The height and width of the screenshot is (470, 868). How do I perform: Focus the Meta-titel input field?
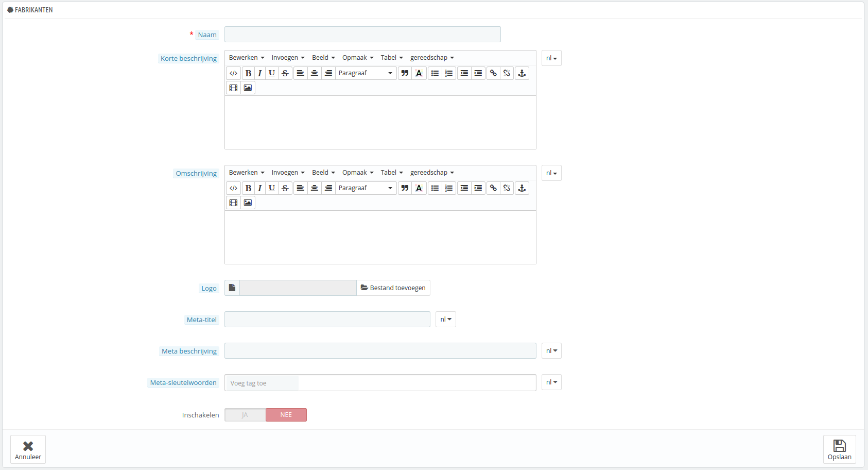click(327, 320)
